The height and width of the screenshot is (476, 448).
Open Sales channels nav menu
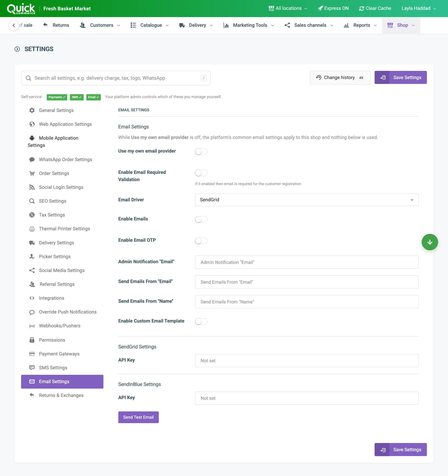(309, 25)
